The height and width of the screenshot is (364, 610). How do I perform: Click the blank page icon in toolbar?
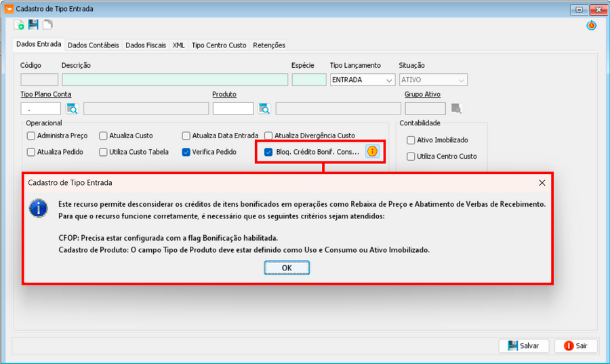(x=47, y=25)
